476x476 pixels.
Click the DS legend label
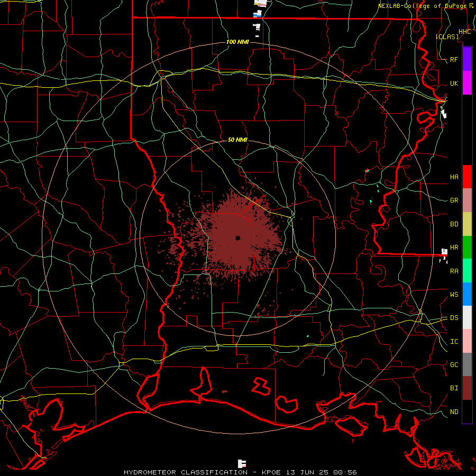coord(454,318)
